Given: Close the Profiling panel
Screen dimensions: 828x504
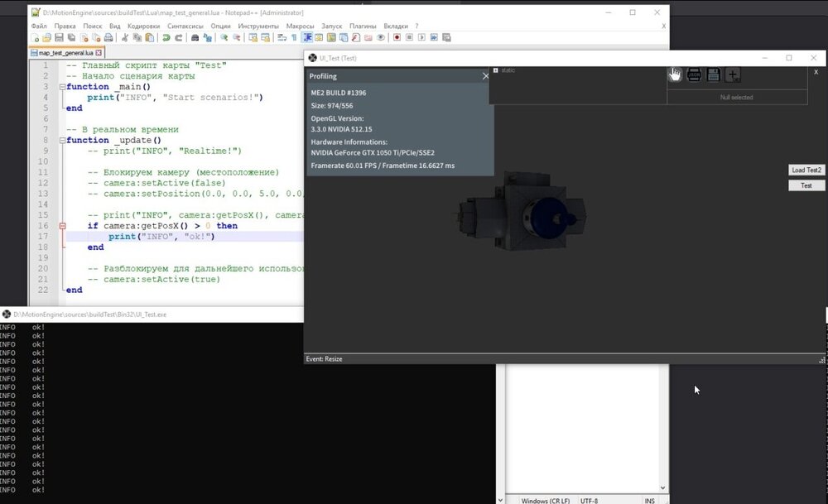Looking at the screenshot, I should point(486,76).
